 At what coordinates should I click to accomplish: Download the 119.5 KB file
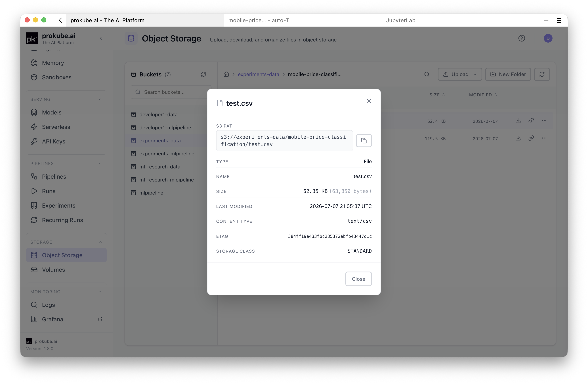tap(518, 138)
